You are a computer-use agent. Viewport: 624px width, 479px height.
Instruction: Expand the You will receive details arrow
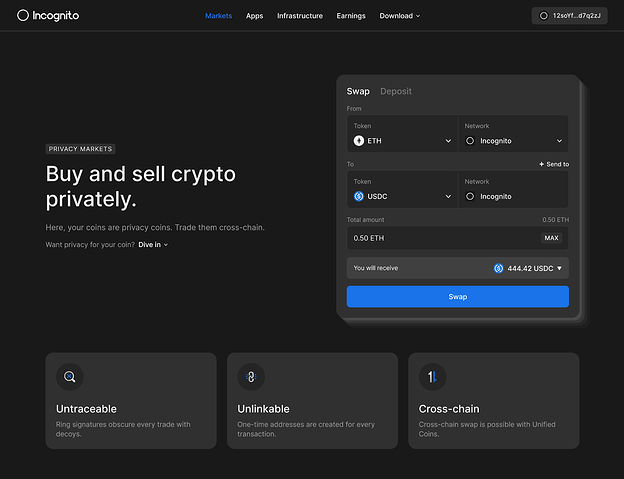(559, 268)
